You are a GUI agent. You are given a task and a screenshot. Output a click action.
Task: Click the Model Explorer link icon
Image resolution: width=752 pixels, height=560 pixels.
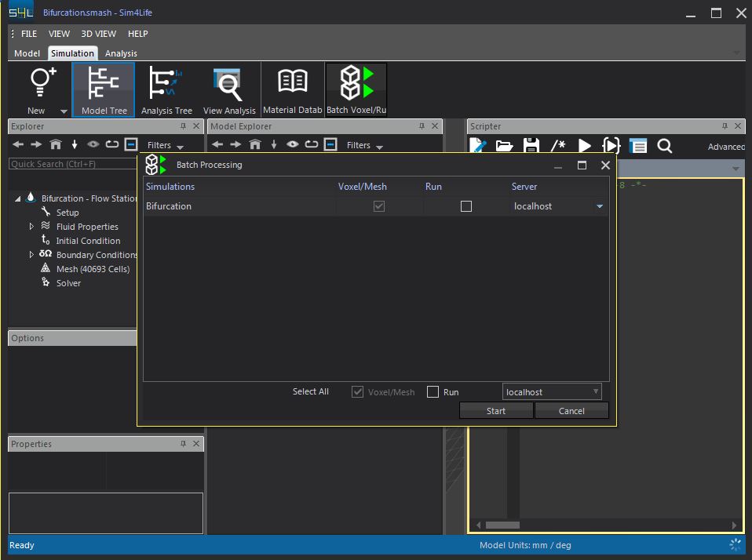pos(312,144)
